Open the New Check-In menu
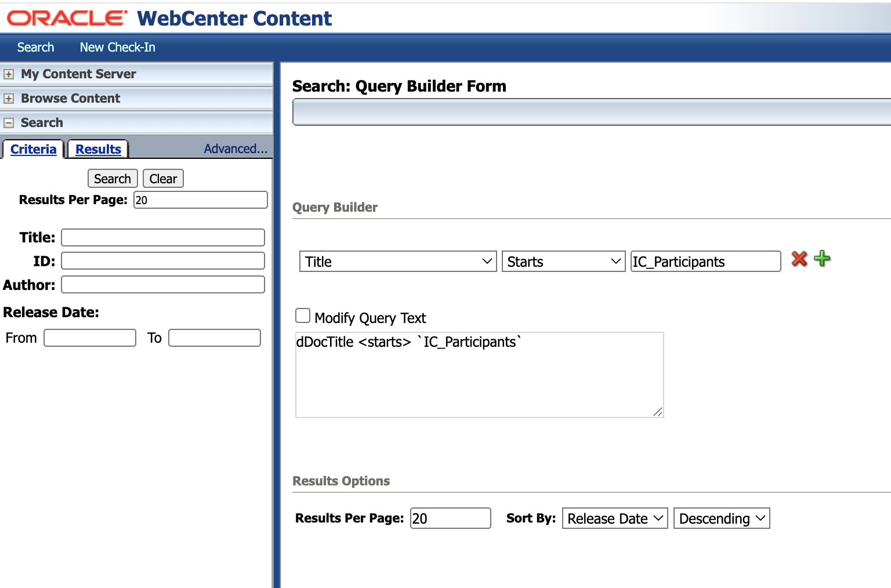891x588 pixels. coord(117,47)
